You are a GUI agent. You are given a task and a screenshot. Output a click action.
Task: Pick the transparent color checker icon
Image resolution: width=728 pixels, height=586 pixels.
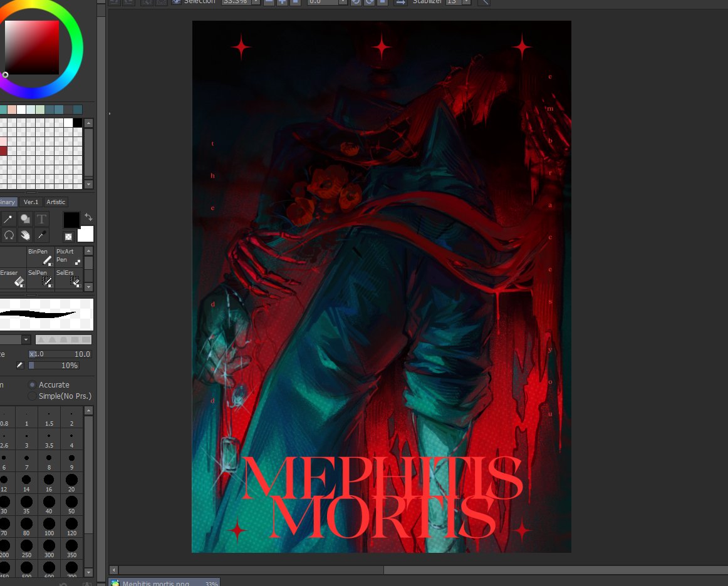pyautogui.click(x=68, y=237)
